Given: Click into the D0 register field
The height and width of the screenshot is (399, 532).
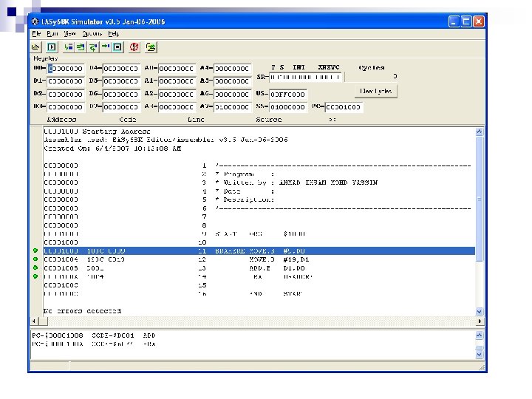Looking at the screenshot, I should [65, 69].
